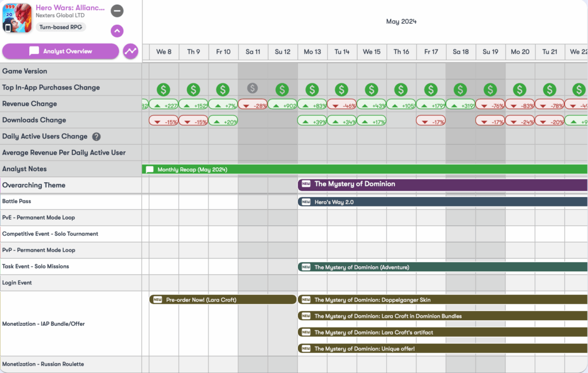Viewport: 588px width, 373px height.
Task: Click the gray dollar icon on Sa 11
Action: [x=253, y=89]
